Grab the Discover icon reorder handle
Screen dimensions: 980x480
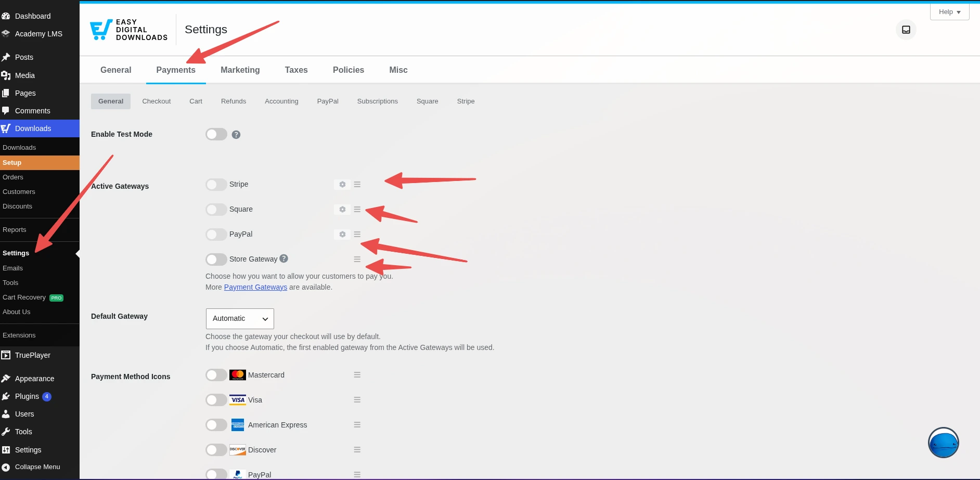click(x=357, y=449)
